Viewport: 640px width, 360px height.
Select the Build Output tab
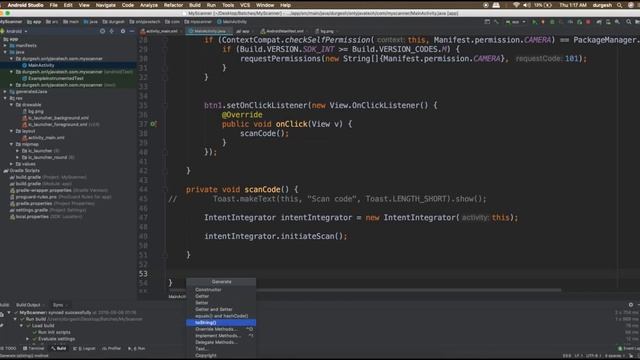28,305
